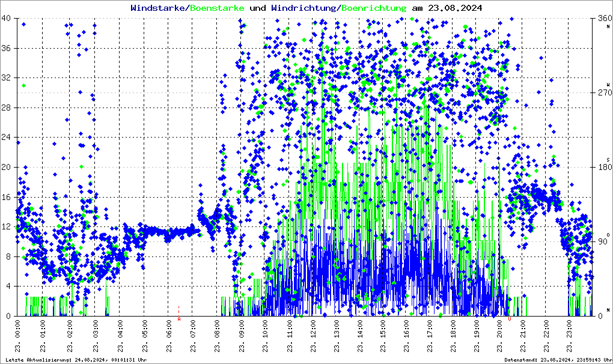The height and width of the screenshot is (364, 613).
Task: Select the "07:00" time axis label
Action: click(193, 336)
